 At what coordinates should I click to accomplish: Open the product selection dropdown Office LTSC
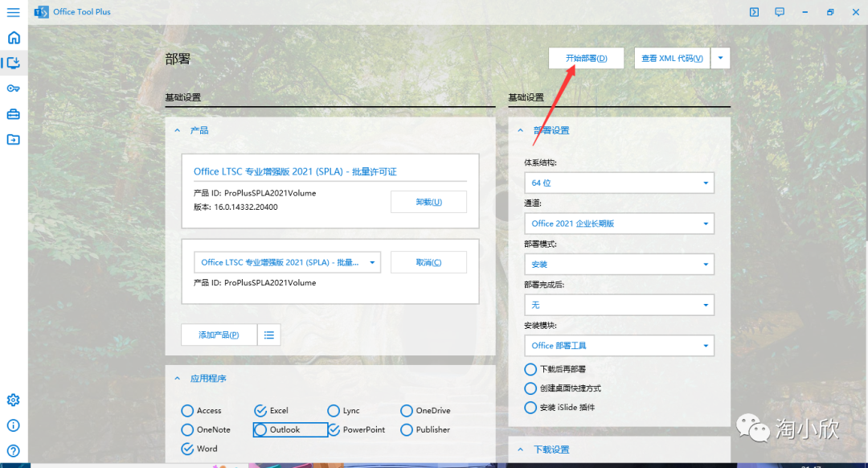(287, 262)
